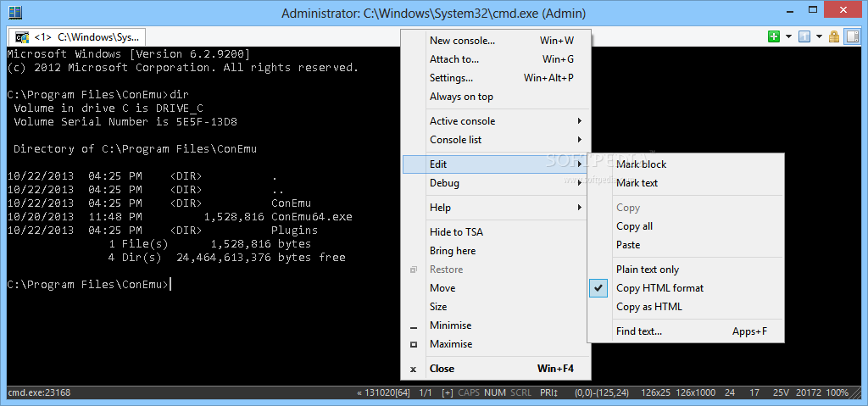Open Settings... from the menu

click(x=495, y=78)
